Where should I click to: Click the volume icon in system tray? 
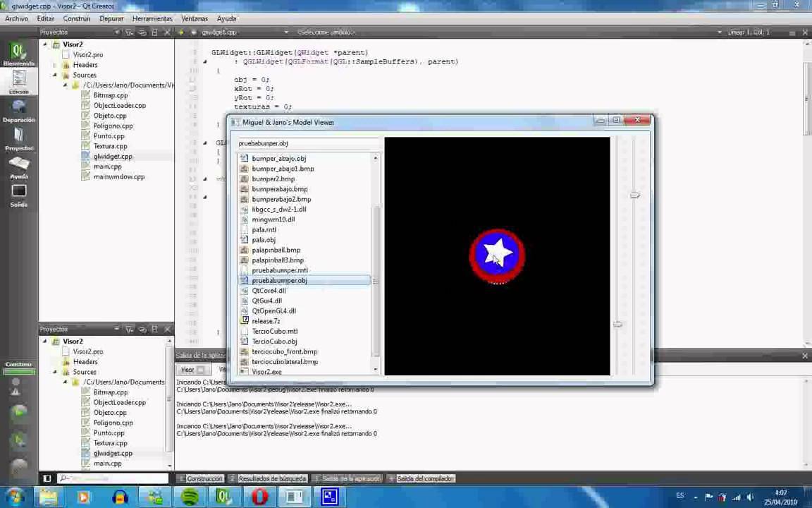click(x=749, y=497)
